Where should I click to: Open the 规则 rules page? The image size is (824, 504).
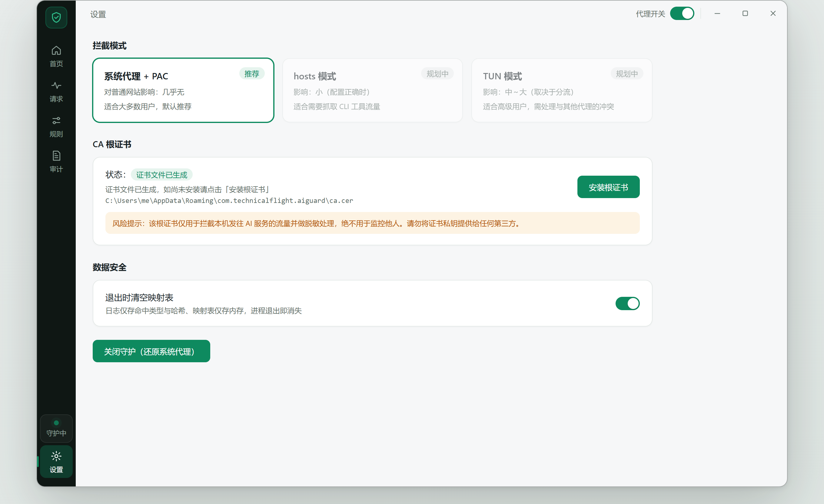56,127
